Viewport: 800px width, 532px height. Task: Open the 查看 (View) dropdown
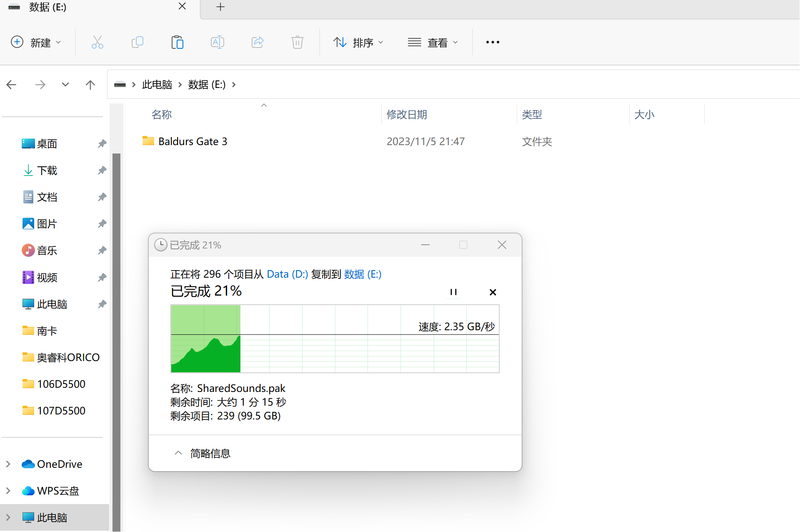[433, 42]
